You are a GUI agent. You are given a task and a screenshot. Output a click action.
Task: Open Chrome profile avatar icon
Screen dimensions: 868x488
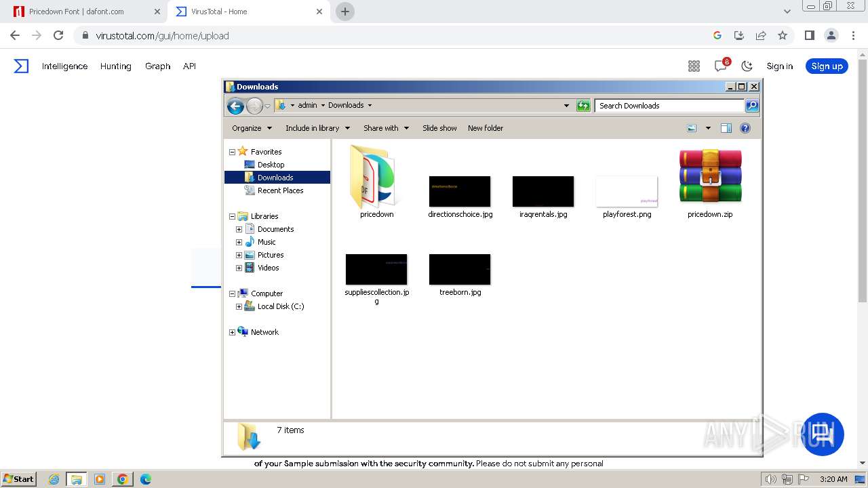pyautogui.click(x=831, y=35)
